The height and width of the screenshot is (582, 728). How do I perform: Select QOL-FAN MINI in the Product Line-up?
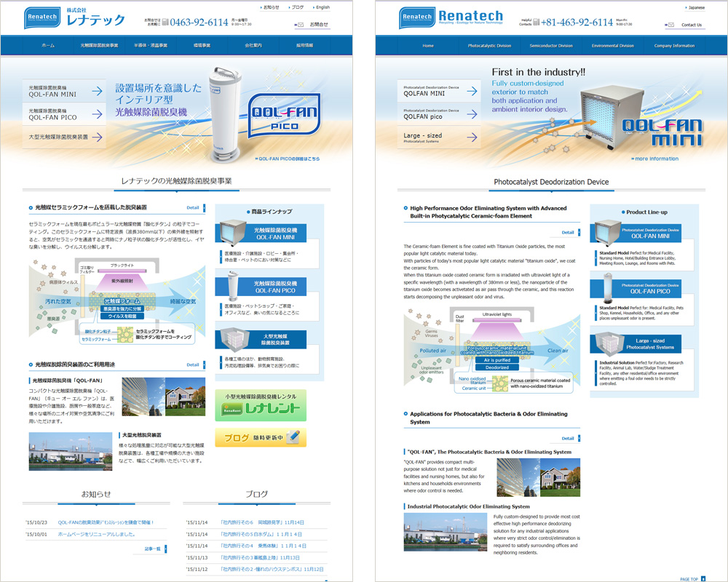(636, 233)
